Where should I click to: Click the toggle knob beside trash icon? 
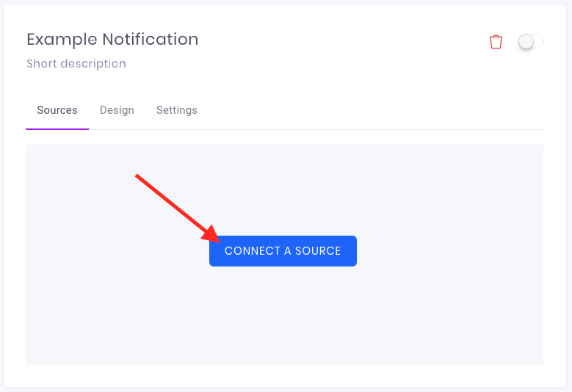click(x=526, y=41)
